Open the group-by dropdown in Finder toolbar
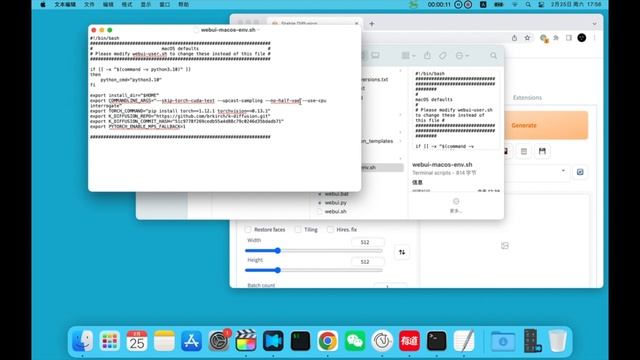 coord(408,56)
